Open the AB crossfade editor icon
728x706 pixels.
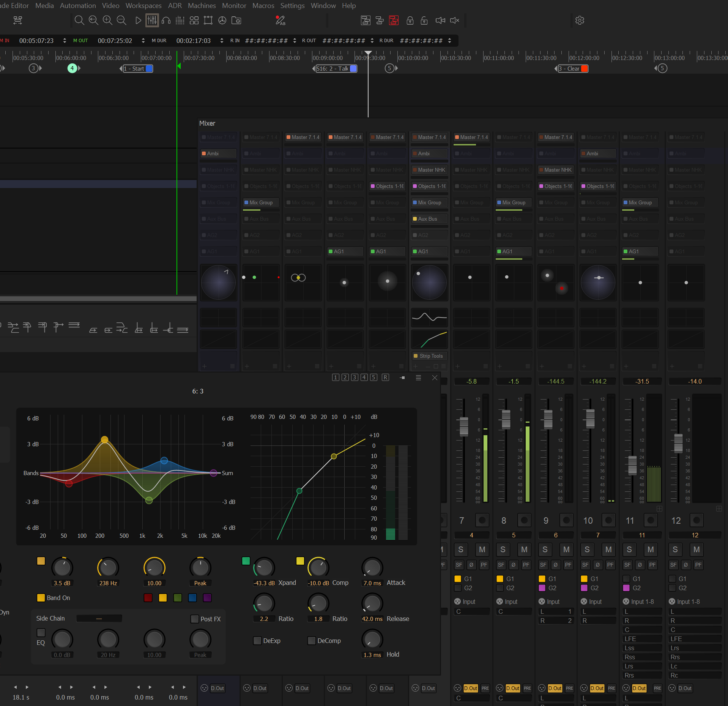[281, 20]
